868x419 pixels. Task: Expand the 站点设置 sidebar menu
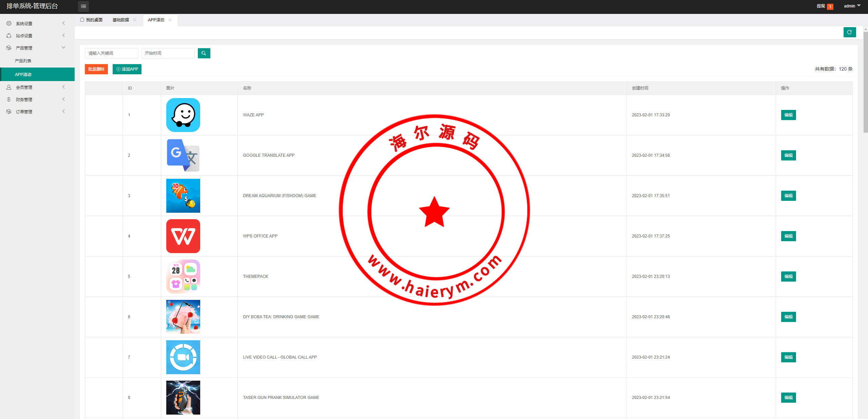tap(24, 36)
